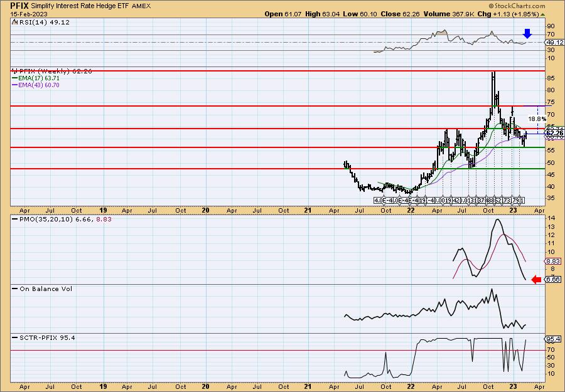This screenshot has height=392, width=565.
Task: Click the 80 label on the price axis
Action: pyautogui.click(x=551, y=90)
